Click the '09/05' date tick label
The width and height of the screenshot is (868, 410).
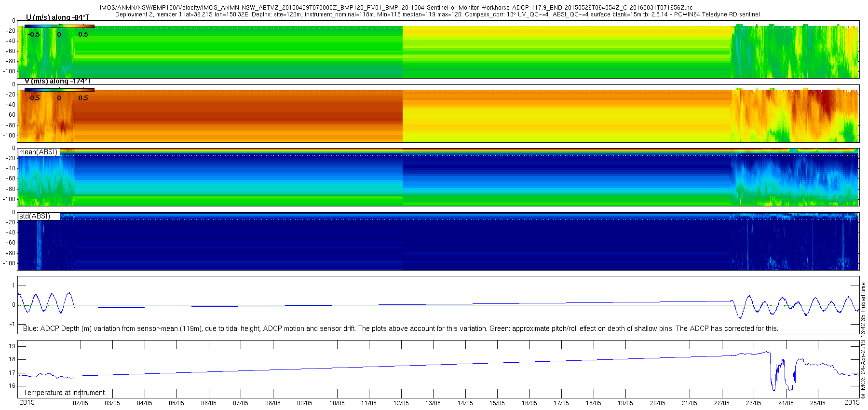click(x=305, y=403)
